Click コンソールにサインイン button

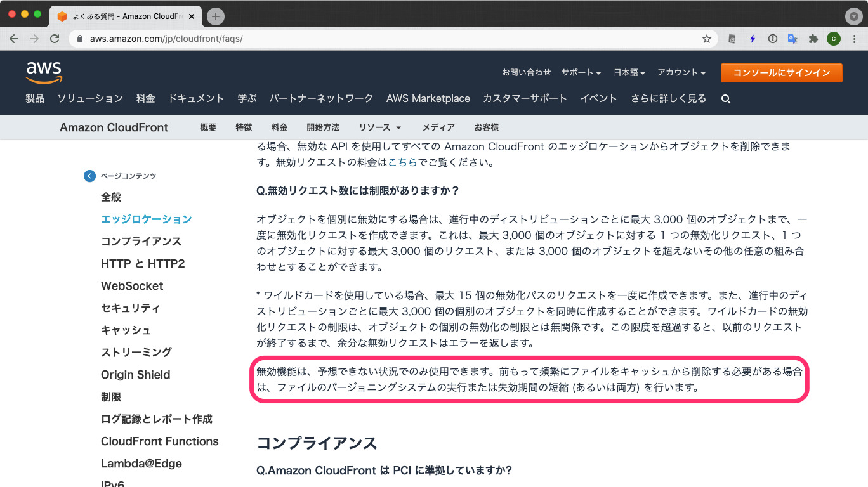tap(782, 73)
